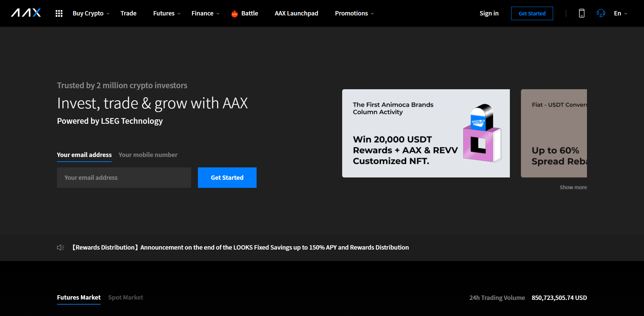Switch to the Spot Market tab
The height and width of the screenshot is (316, 644).
click(x=125, y=298)
